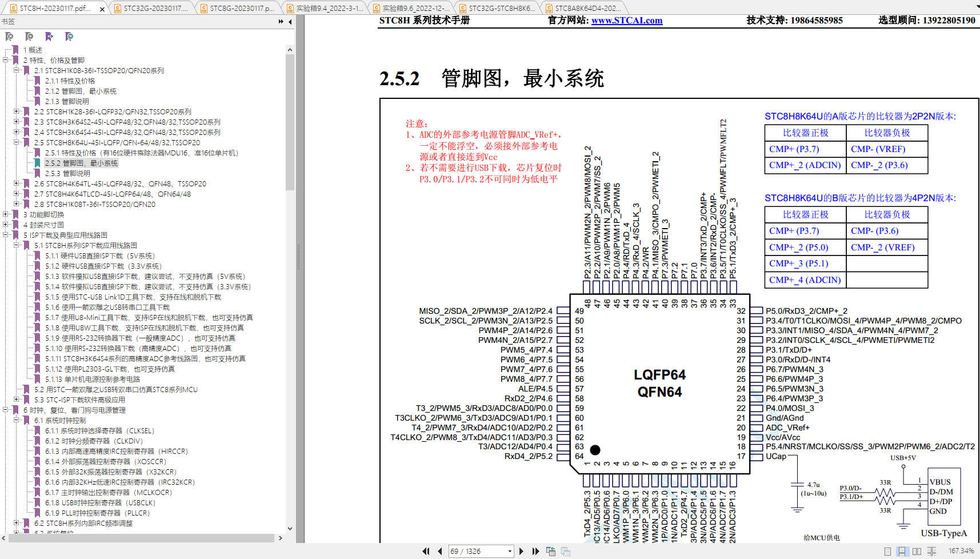Open the www.STCAI.com link
The height and width of the screenshot is (559, 980).
(627, 21)
